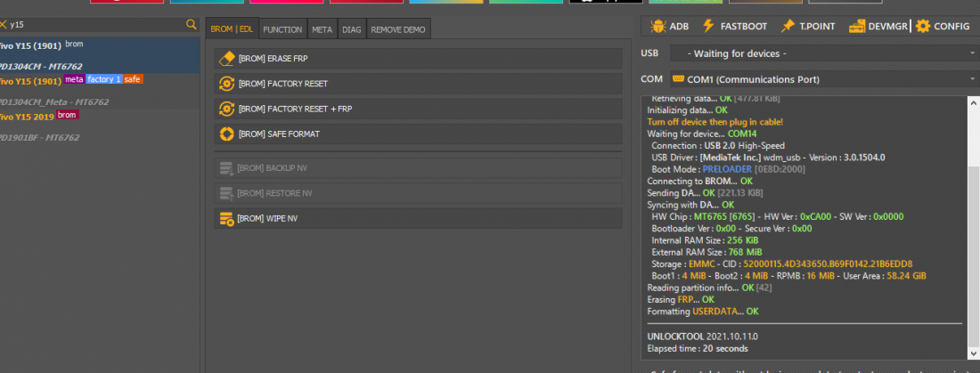Click the SAFE FORMAT circular icon

tap(226, 134)
